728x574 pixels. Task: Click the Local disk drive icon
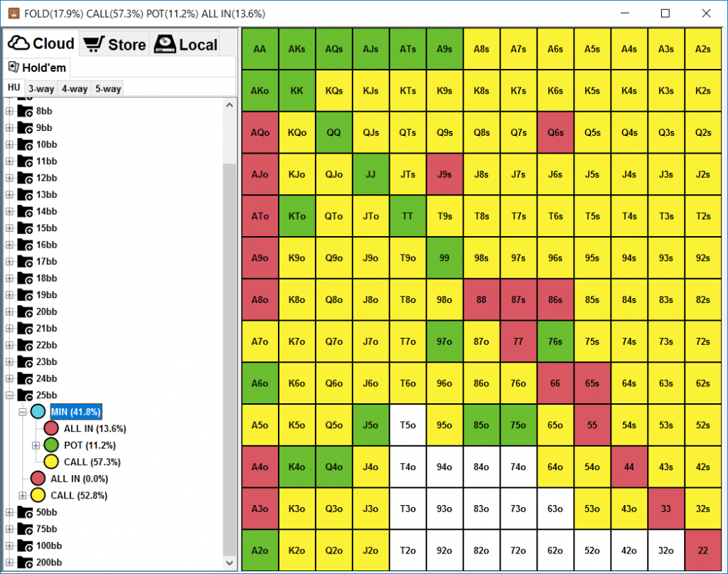(x=164, y=44)
